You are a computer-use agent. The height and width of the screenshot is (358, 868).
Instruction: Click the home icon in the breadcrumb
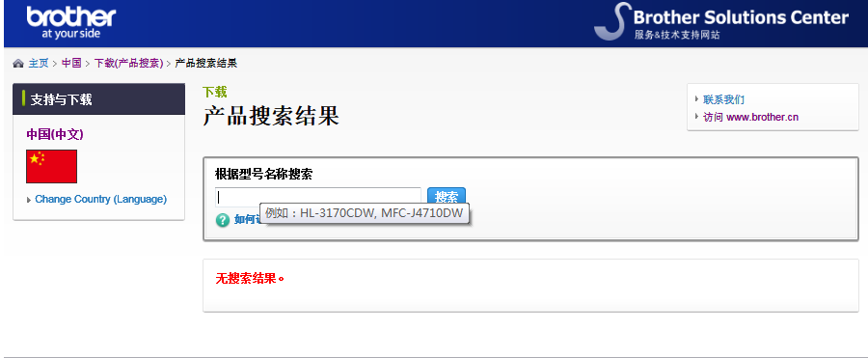pyautogui.click(x=18, y=64)
